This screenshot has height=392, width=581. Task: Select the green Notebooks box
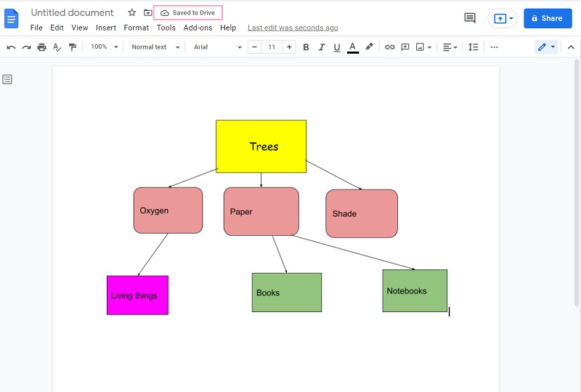pyautogui.click(x=415, y=291)
